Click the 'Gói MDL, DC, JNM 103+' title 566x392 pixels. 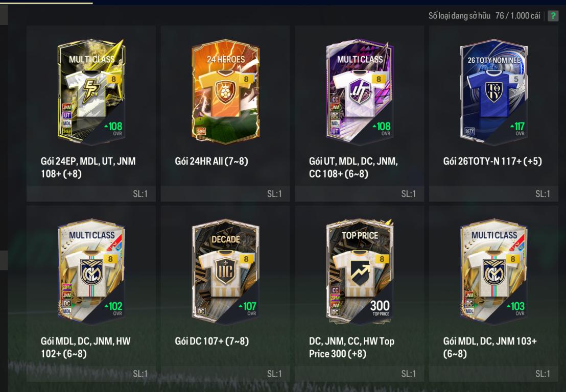tap(490, 341)
